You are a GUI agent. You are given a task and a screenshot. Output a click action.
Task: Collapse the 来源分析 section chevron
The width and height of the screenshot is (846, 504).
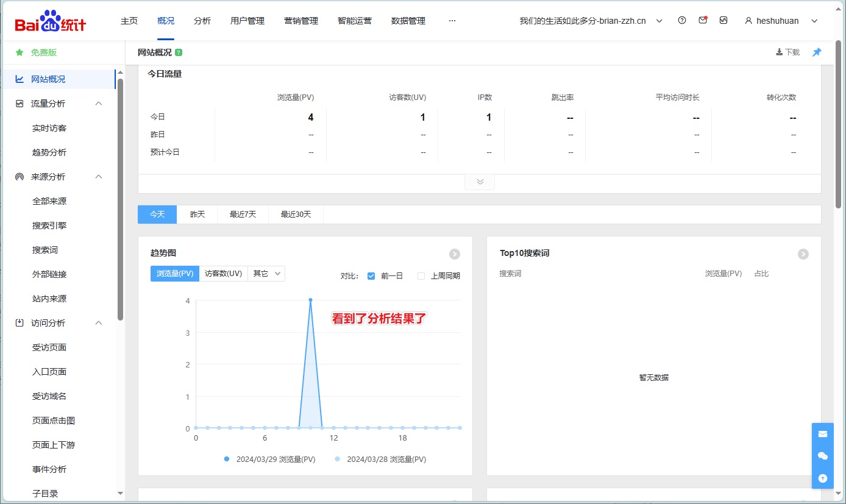(99, 177)
